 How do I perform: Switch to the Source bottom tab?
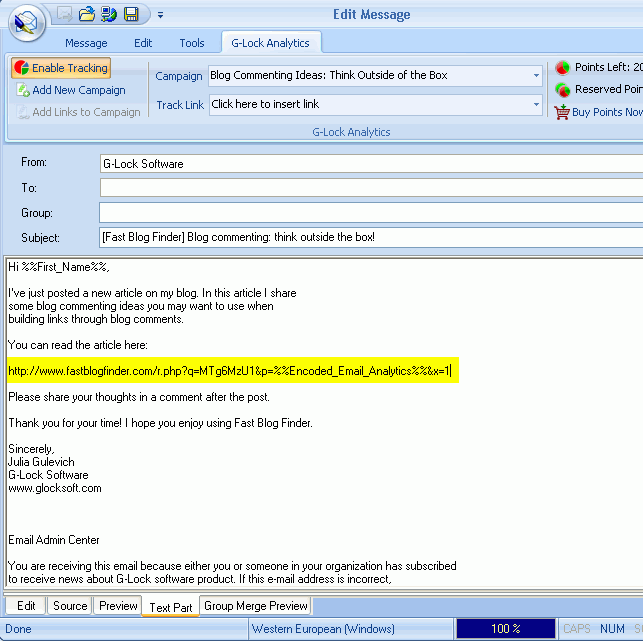pos(70,606)
